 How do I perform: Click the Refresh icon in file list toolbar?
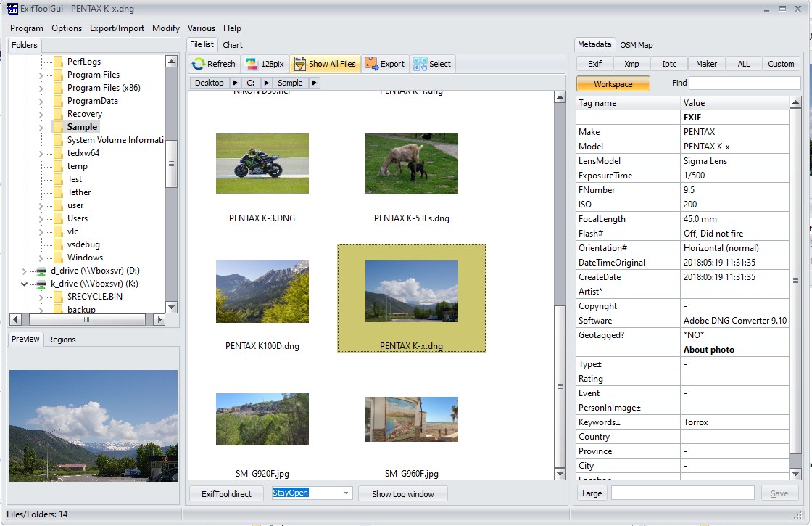[199, 64]
